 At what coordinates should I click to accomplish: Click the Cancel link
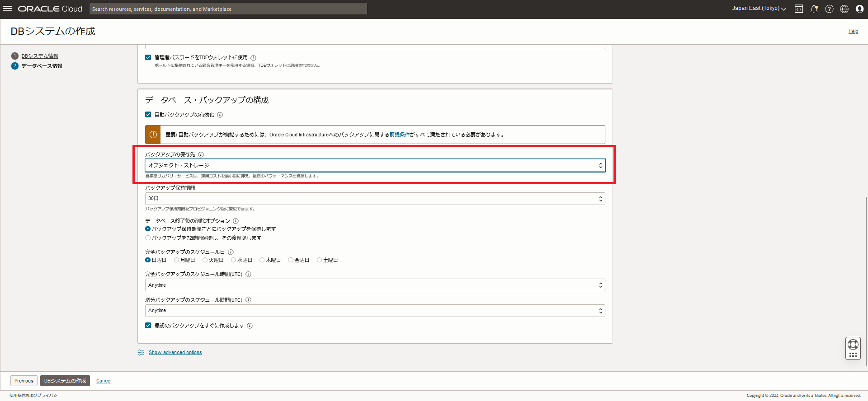click(104, 381)
